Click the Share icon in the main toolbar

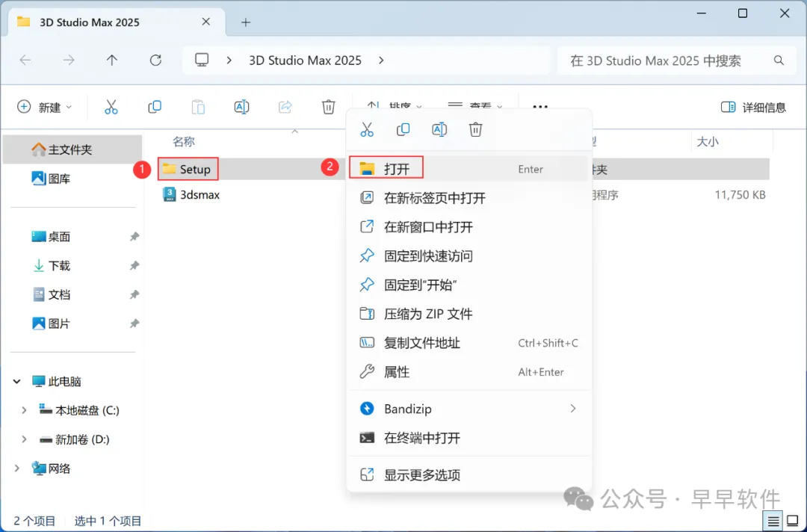coord(285,107)
